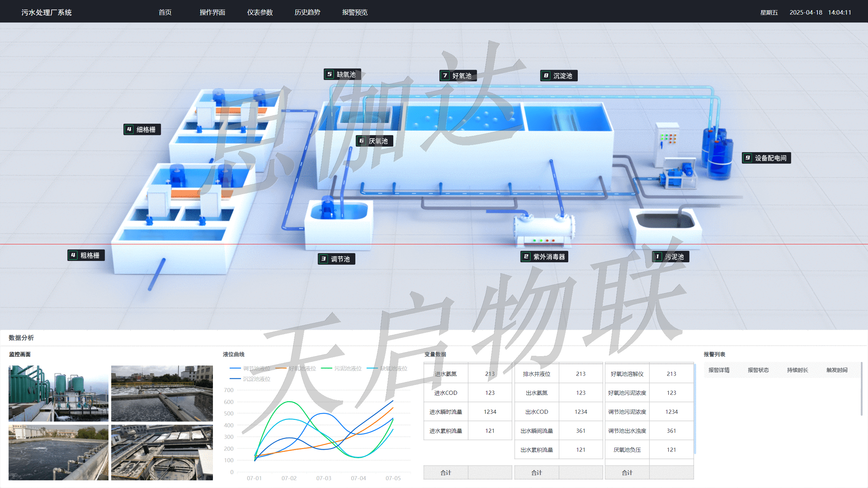Click the 进水COD table cell

tap(446, 393)
